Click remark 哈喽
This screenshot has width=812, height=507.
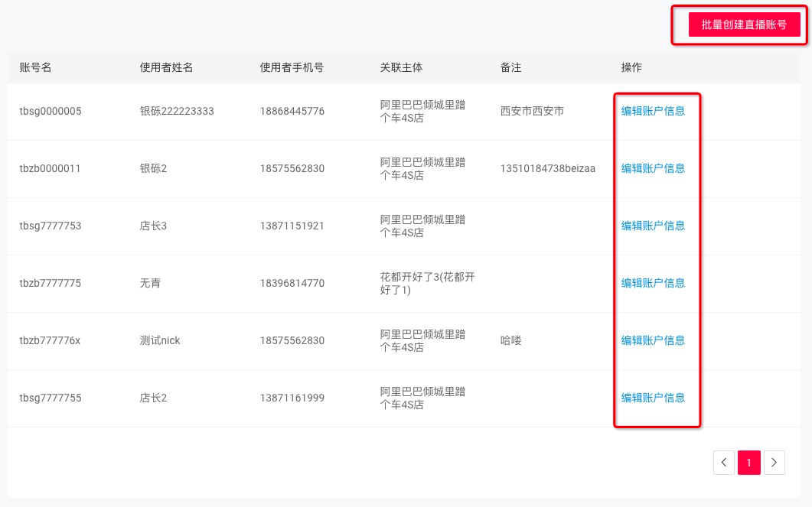(510, 340)
